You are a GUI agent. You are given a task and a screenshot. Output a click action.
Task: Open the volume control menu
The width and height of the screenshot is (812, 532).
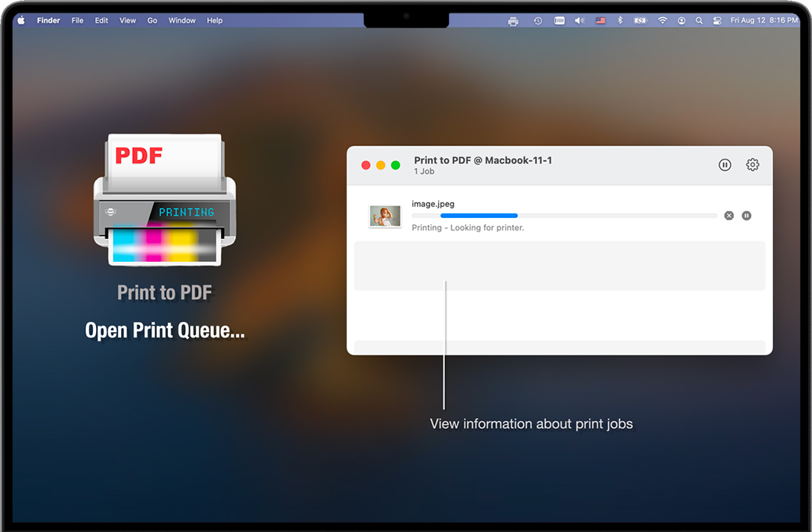pyautogui.click(x=579, y=21)
